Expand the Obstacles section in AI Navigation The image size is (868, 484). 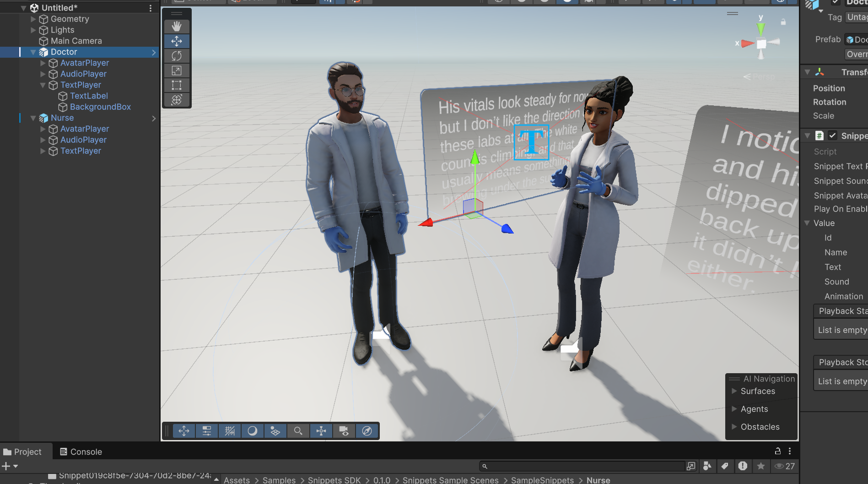734,427
